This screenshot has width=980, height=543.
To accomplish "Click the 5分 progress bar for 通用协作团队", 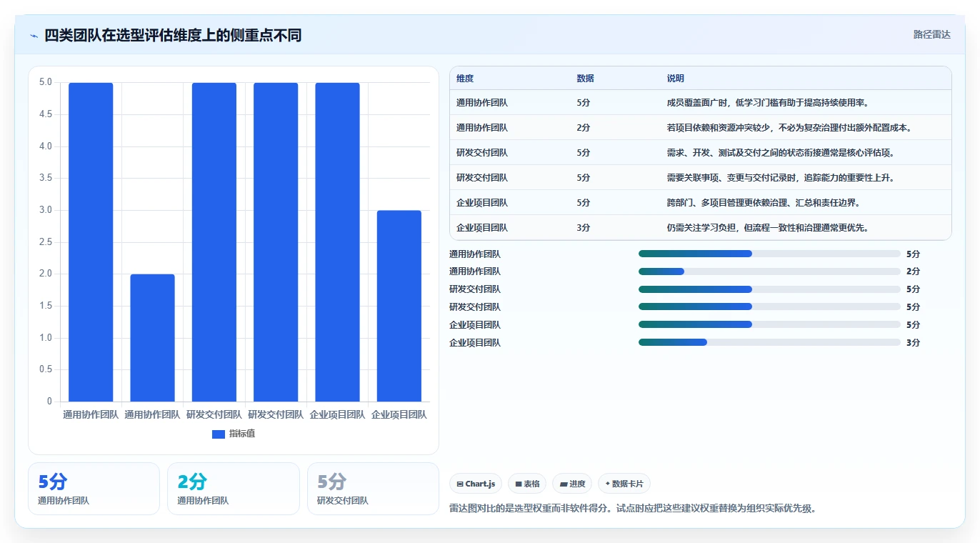I will (769, 254).
